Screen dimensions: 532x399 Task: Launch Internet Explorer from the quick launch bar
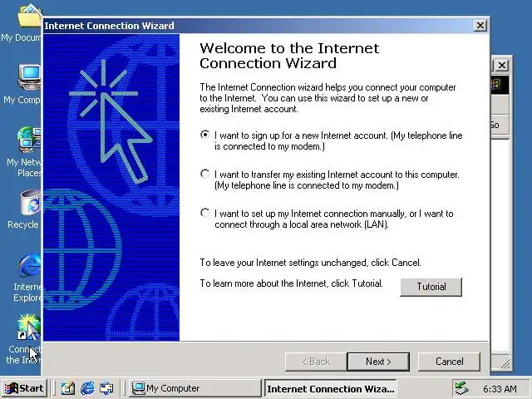click(x=87, y=388)
